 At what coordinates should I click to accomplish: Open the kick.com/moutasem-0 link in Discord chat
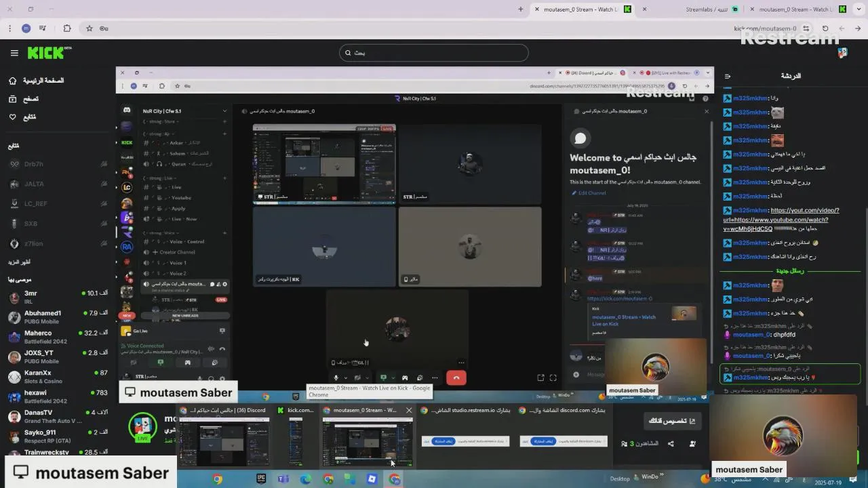click(x=620, y=299)
